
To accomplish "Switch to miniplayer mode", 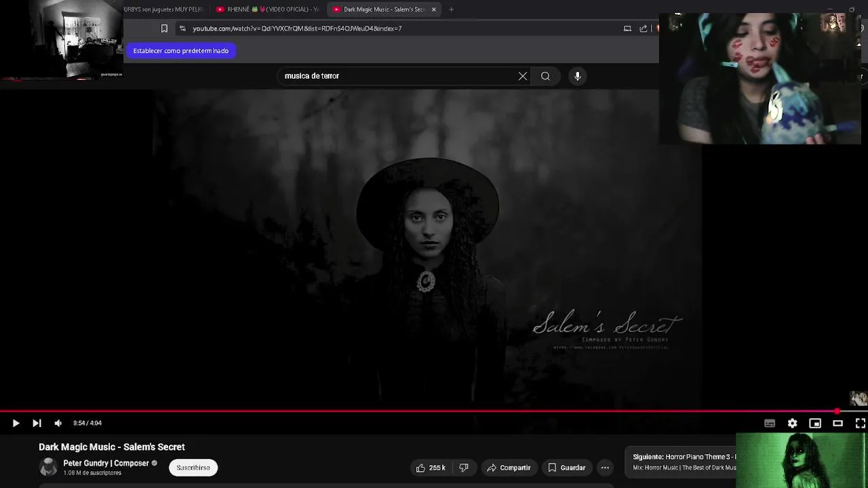I will [x=815, y=423].
